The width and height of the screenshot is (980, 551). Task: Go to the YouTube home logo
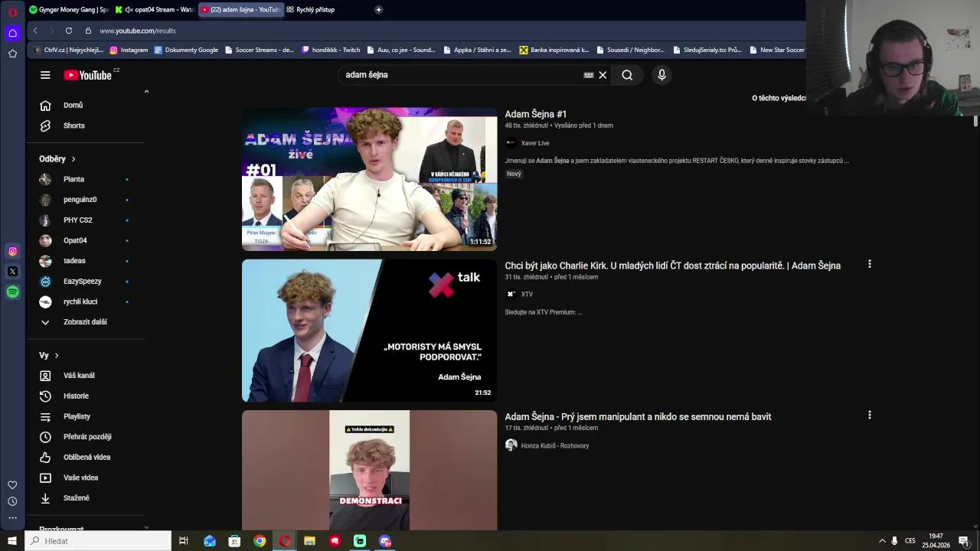[88, 75]
